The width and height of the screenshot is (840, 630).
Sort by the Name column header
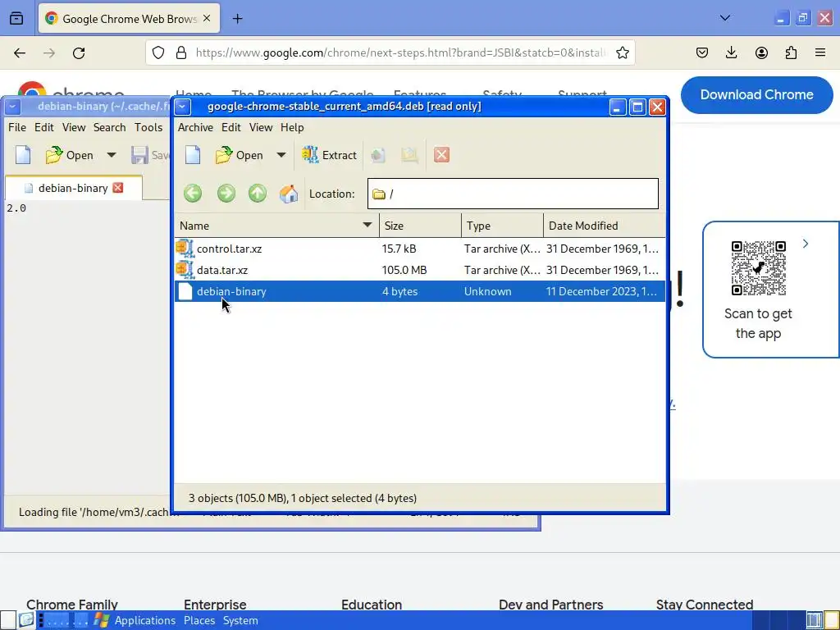coord(276,226)
